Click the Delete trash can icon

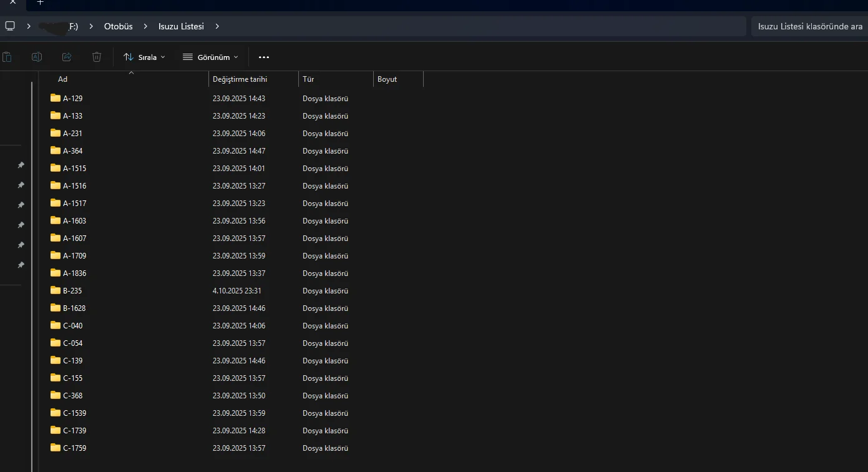(97, 57)
